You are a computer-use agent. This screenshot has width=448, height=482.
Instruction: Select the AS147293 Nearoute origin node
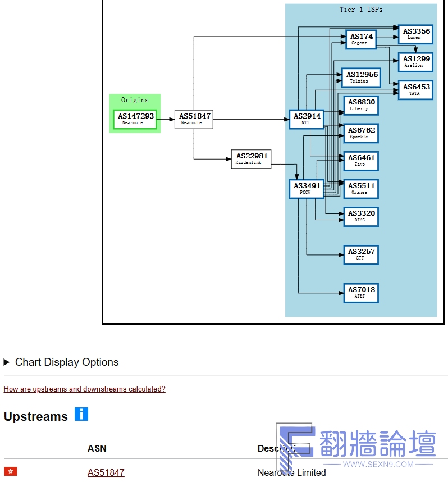(135, 119)
